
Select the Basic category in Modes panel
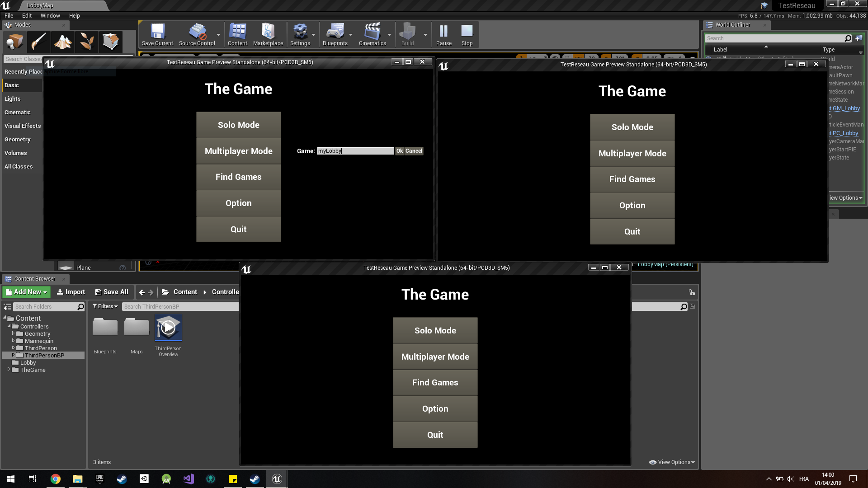(x=11, y=85)
